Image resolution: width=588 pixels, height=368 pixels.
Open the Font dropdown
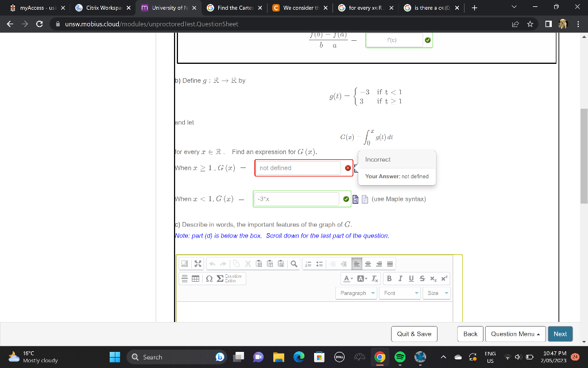400,293
